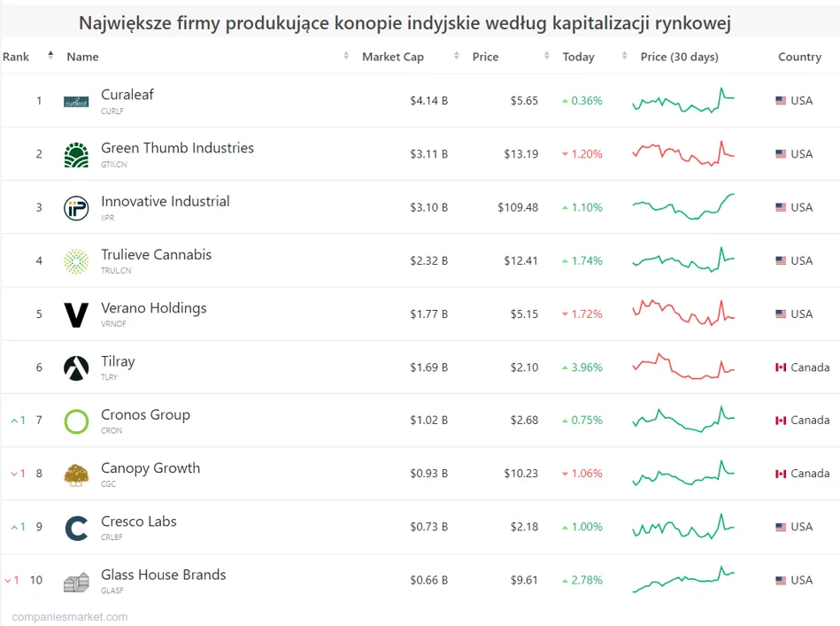840x626 pixels.
Task: Click the Innovative Industrial IP logo
Action: click(x=76, y=208)
